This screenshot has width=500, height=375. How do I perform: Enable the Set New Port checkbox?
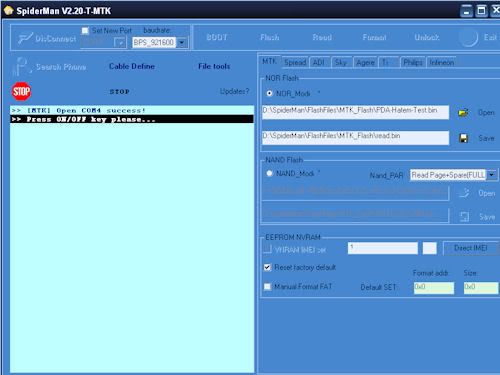point(85,31)
